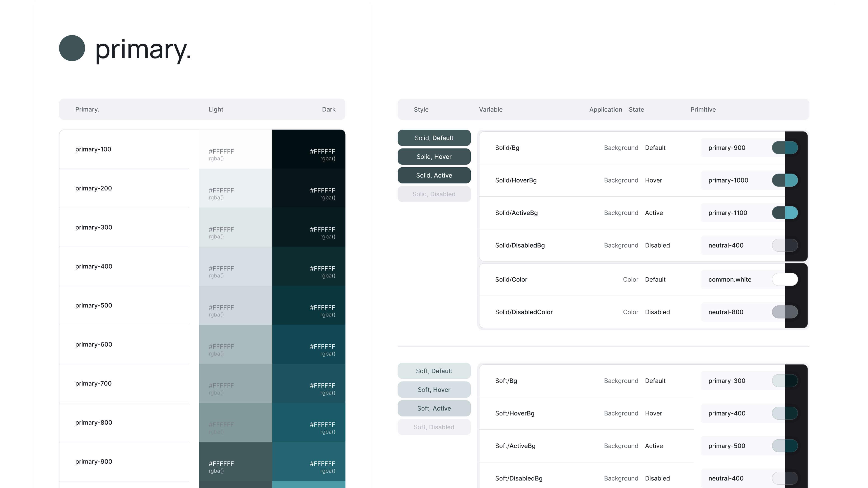Click the primary-1100 primitive label
Viewport: 868px width, 488px height.
(728, 213)
